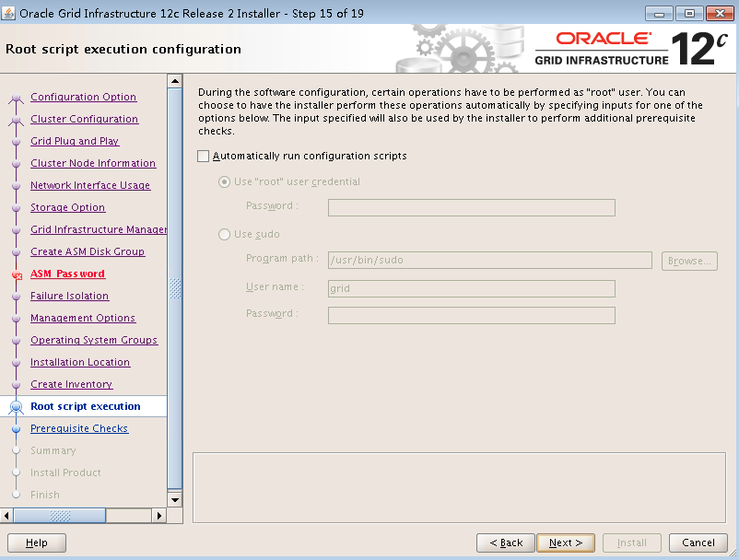Click the Configuration Option step marker icon
Viewport: 739px width, 560px height.
point(17,98)
